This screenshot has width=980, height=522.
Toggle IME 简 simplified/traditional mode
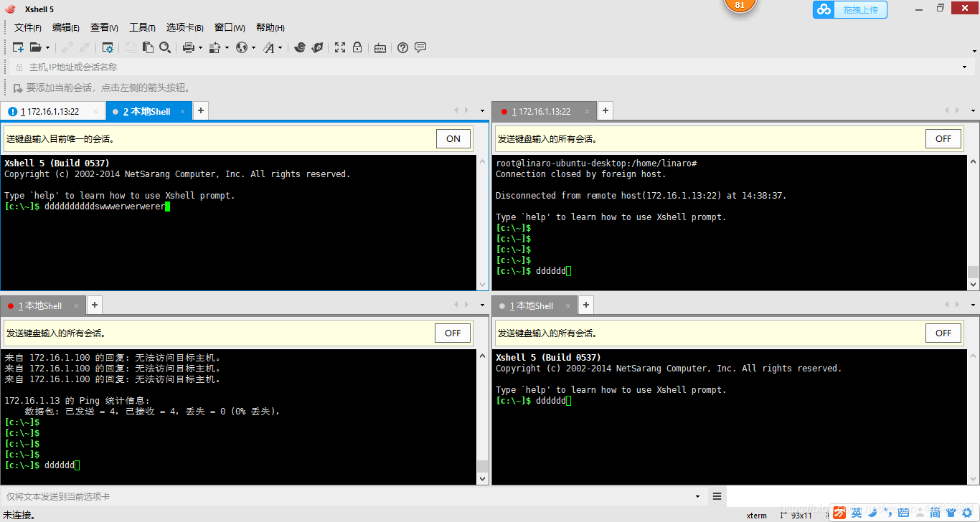(x=935, y=513)
